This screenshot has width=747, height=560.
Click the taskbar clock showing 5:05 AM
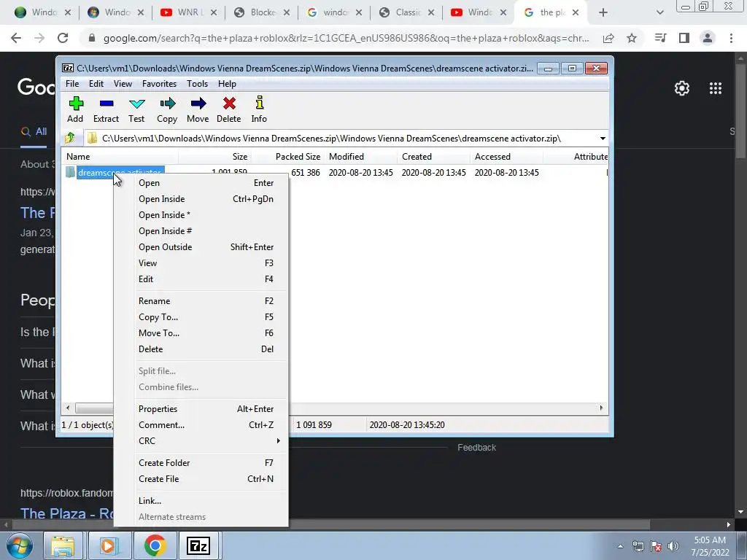tap(710, 546)
